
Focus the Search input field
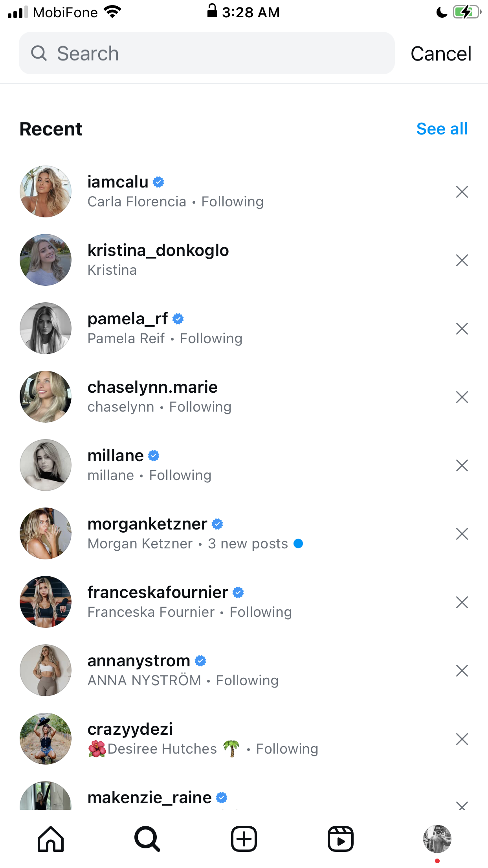[207, 53]
